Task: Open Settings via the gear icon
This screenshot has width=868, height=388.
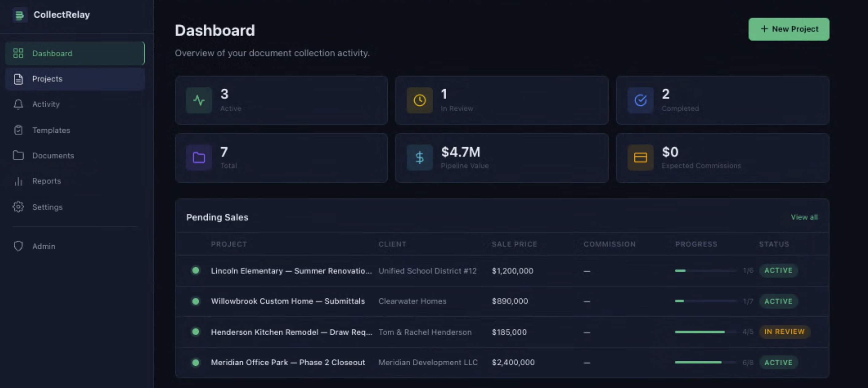Action: (x=18, y=207)
